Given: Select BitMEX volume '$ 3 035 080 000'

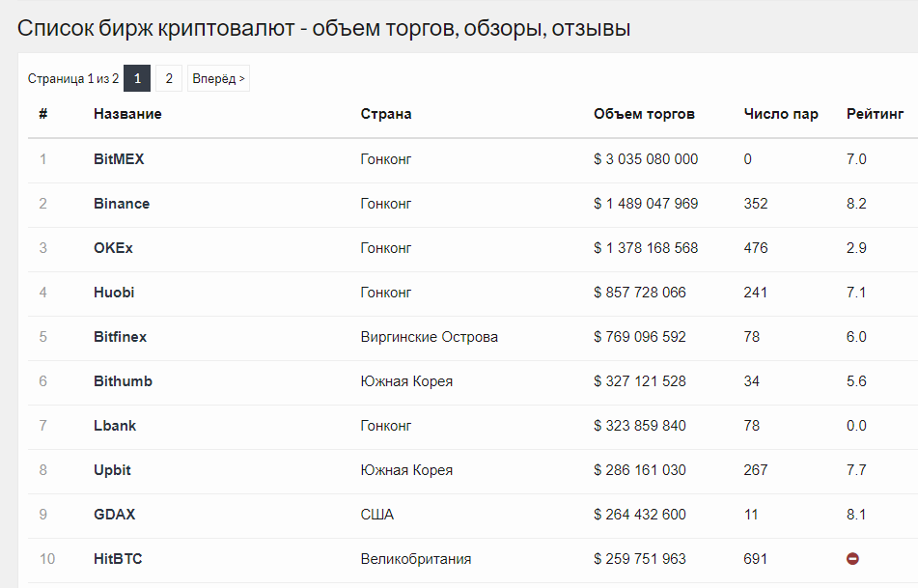Looking at the screenshot, I should click(x=646, y=159).
